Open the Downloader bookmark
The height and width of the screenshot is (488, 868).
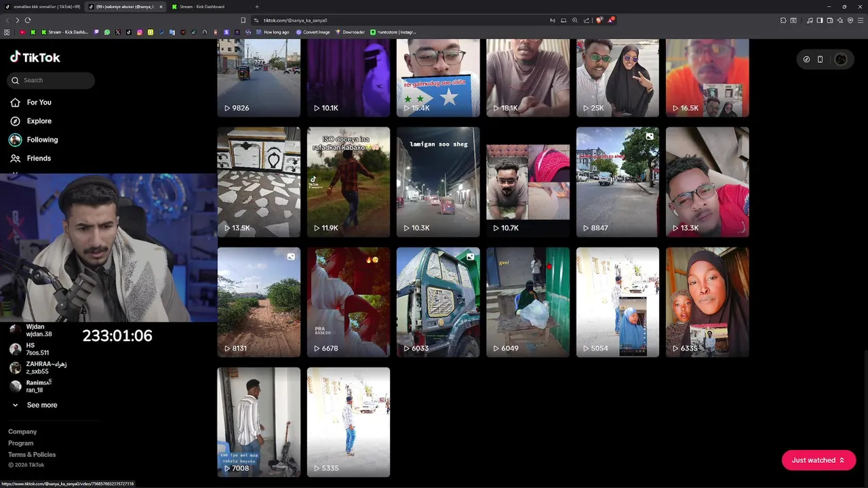click(350, 32)
